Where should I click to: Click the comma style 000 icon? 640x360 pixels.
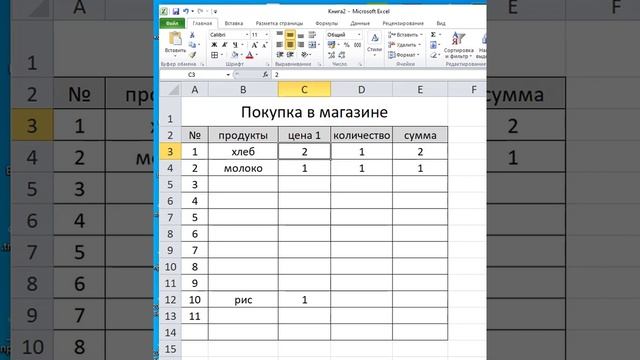pos(357,44)
